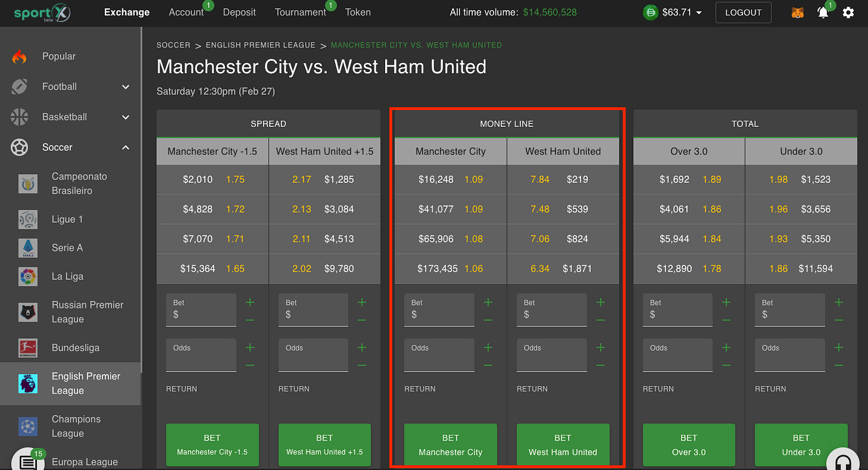Open the MetaMask fox icon
Screen dimensions: 868x470
pos(798,13)
